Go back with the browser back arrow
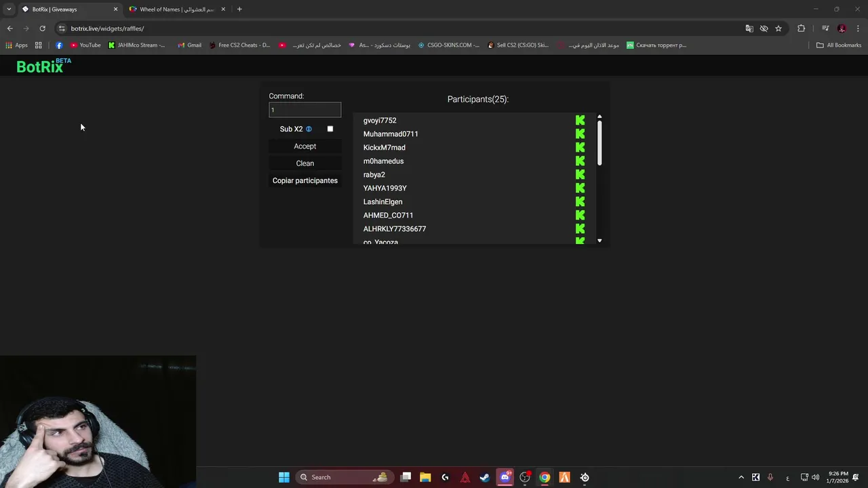 pos(9,28)
